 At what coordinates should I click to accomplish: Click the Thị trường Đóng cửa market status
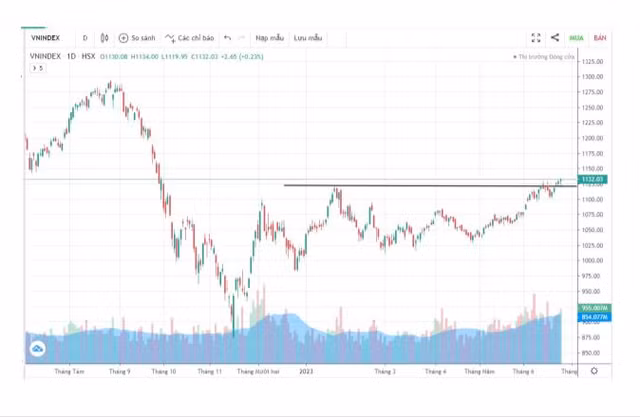click(x=545, y=57)
